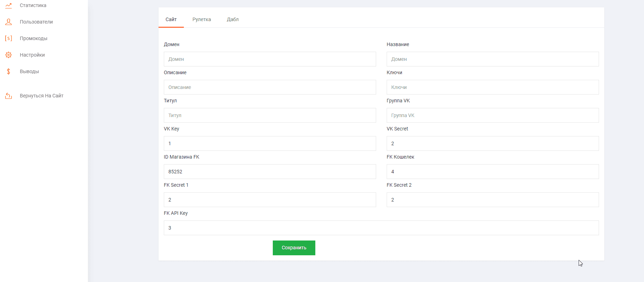This screenshot has width=644, height=282.
Task: Click the Return to site arrow icon
Action: [x=8, y=96]
